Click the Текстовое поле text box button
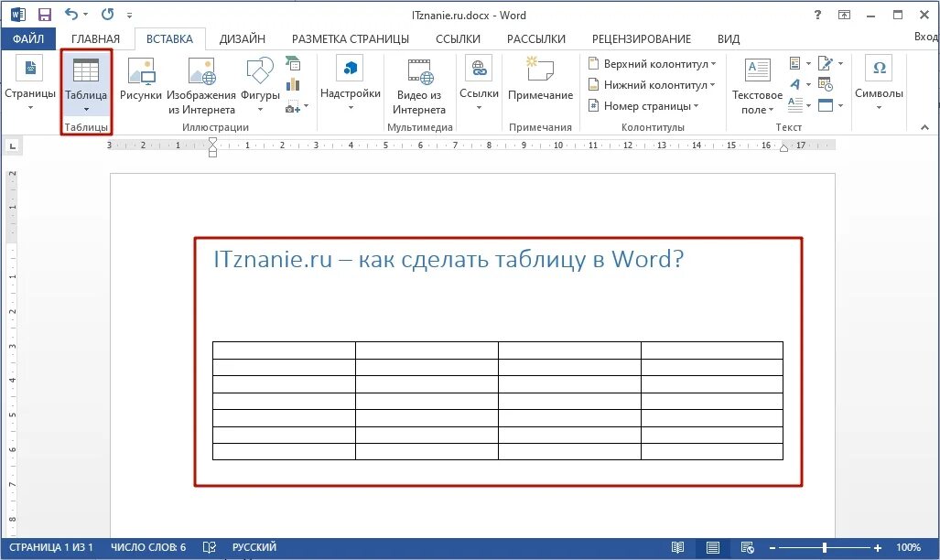The image size is (940, 560). point(757,86)
